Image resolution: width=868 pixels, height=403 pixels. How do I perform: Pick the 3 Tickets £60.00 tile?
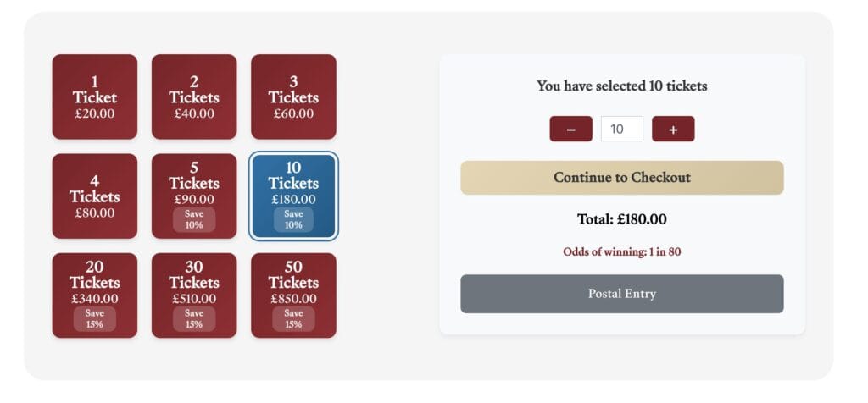click(x=293, y=97)
